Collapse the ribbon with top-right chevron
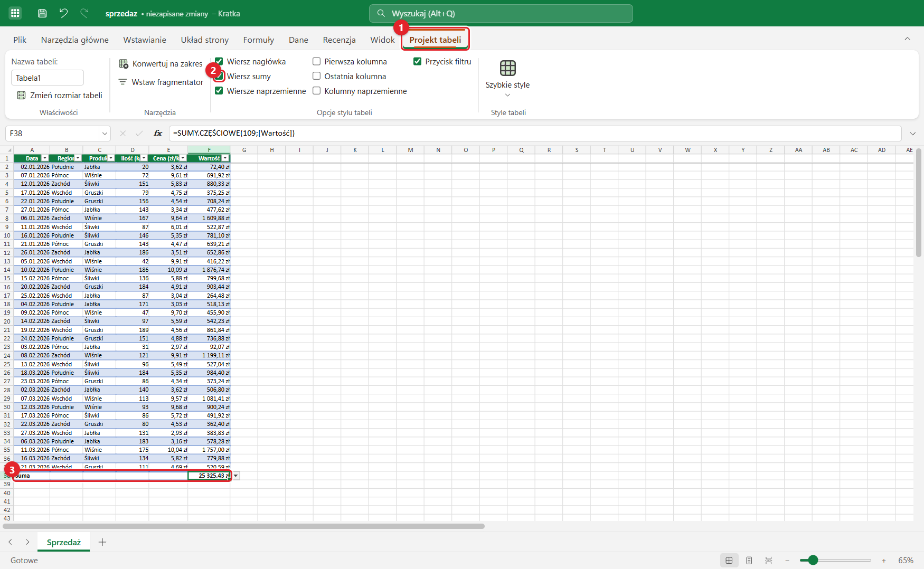The width and height of the screenshot is (924, 569). point(908,39)
